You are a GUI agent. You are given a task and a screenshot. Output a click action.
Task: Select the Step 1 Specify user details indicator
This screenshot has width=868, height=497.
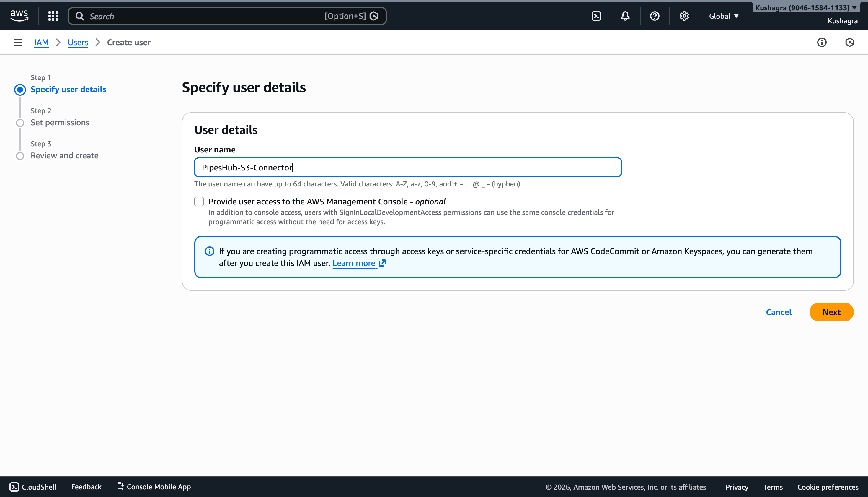coord(20,90)
